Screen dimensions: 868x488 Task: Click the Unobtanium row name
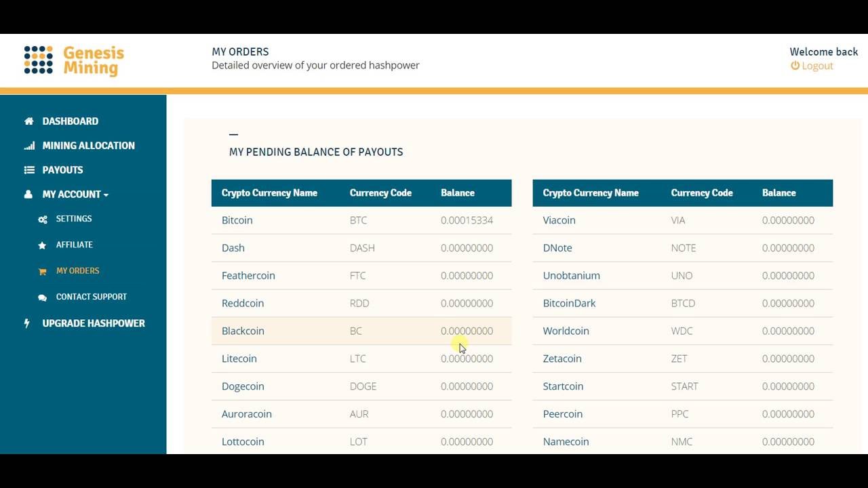click(572, 276)
